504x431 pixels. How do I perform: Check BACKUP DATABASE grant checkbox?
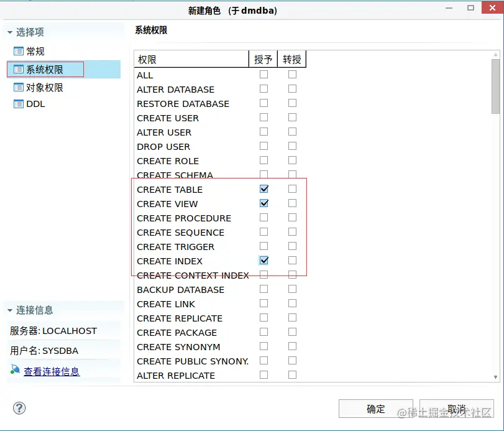pos(263,289)
